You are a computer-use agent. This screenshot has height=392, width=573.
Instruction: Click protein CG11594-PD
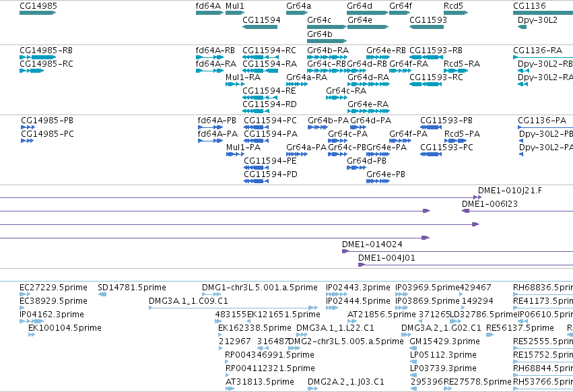[x=256, y=181]
